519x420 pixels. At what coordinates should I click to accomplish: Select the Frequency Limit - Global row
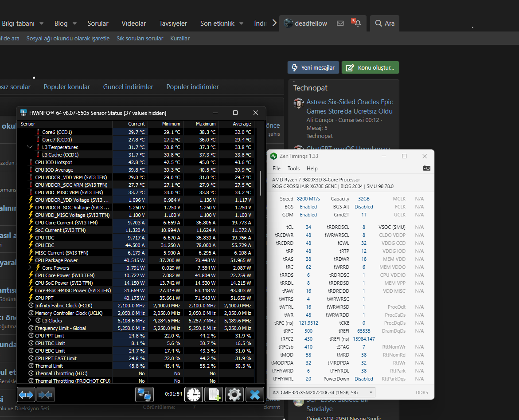[136, 328]
